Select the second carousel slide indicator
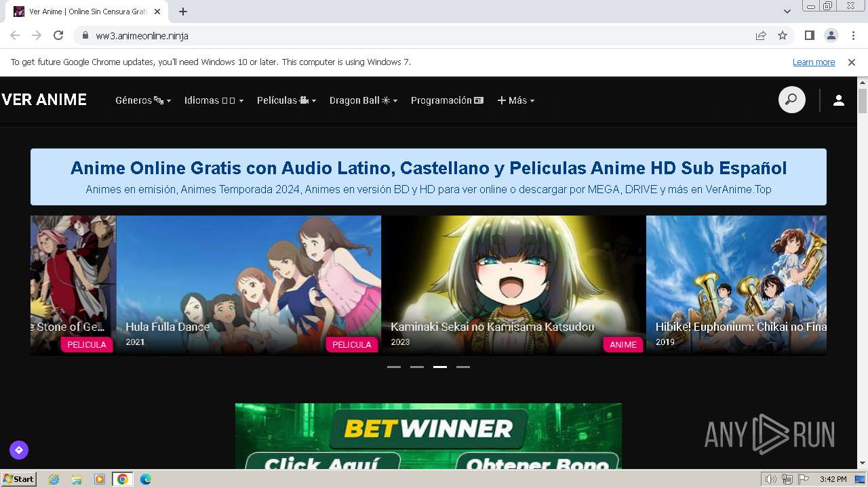868x488 pixels. click(x=417, y=367)
